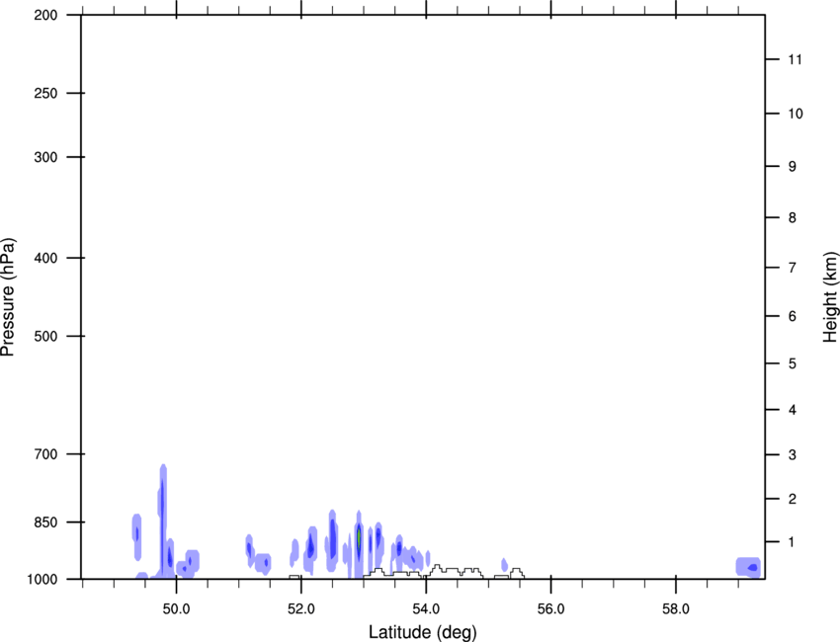
Task: Click the 'Height (km)' axis title
Action: (830, 297)
